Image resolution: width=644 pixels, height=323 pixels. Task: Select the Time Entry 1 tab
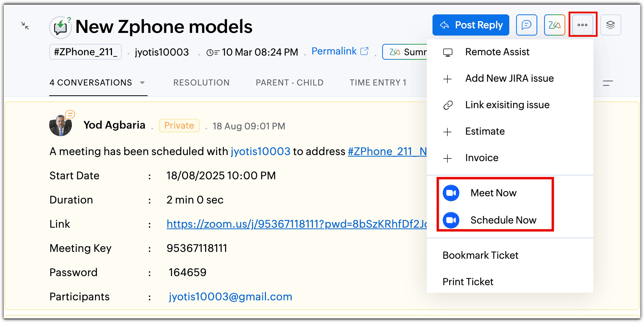pos(378,82)
